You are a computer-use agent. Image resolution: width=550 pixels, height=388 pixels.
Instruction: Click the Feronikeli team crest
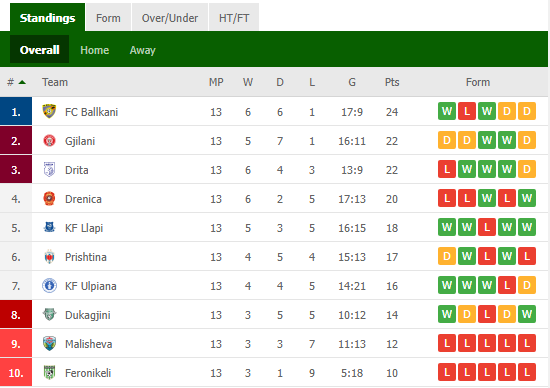[49, 373]
